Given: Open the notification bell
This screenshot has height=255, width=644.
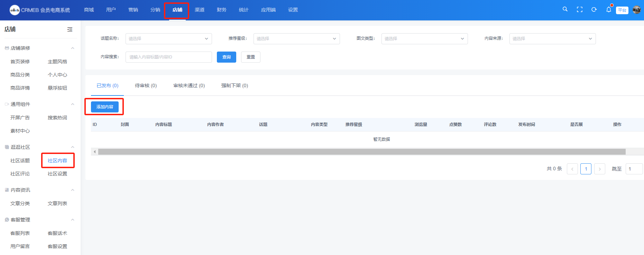Looking at the screenshot, I should pyautogui.click(x=608, y=10).
